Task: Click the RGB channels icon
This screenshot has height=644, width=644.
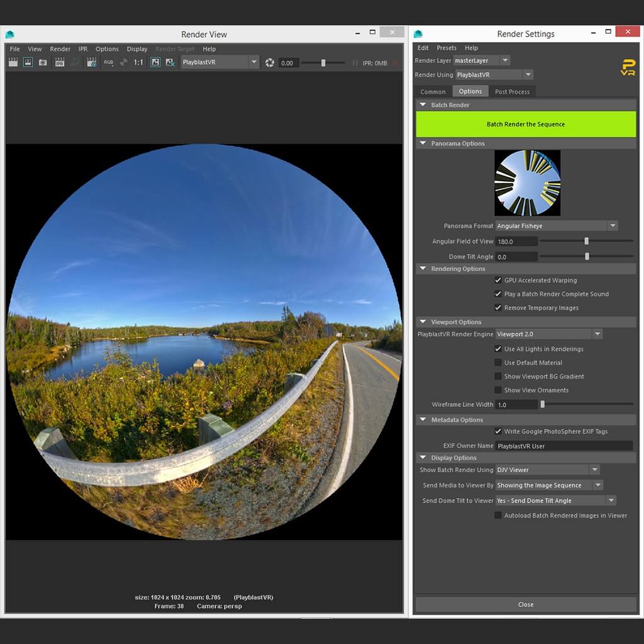Action: click(108, 62)
